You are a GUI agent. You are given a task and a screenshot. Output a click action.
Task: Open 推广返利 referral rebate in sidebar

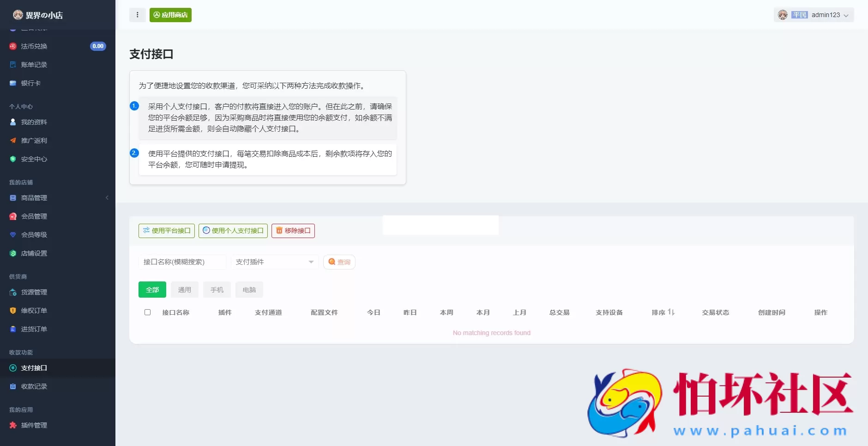pyautogui.click(x=12, y=141)
